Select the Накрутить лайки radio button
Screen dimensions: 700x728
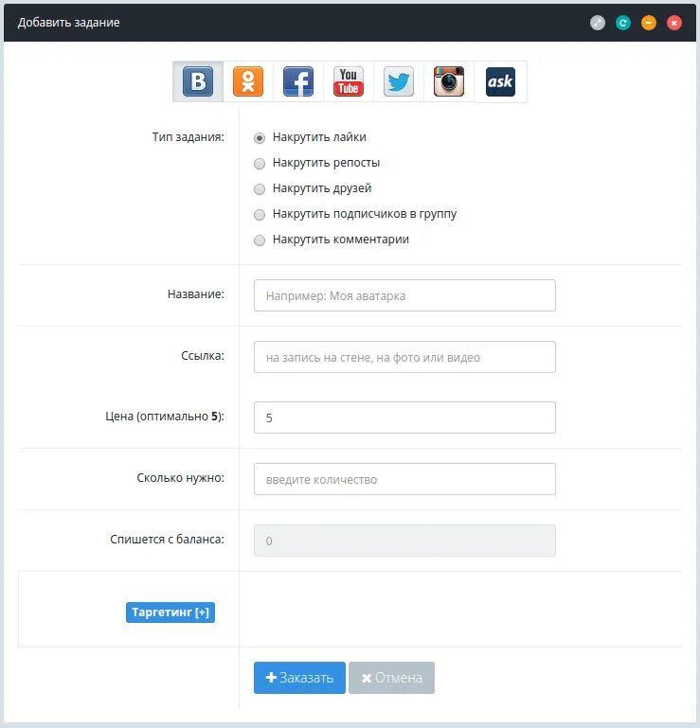pos(260,138)
